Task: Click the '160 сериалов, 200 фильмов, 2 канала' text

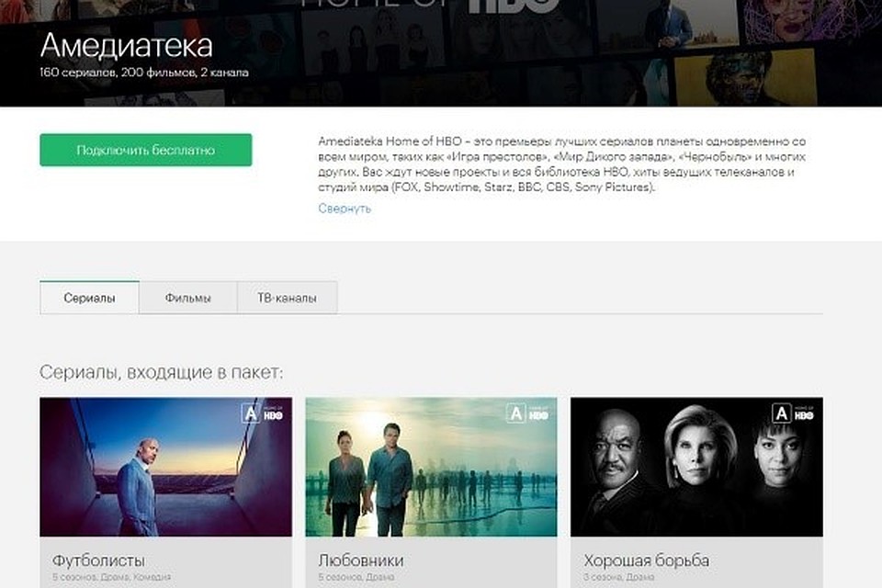Action: [x=144, y=73]
